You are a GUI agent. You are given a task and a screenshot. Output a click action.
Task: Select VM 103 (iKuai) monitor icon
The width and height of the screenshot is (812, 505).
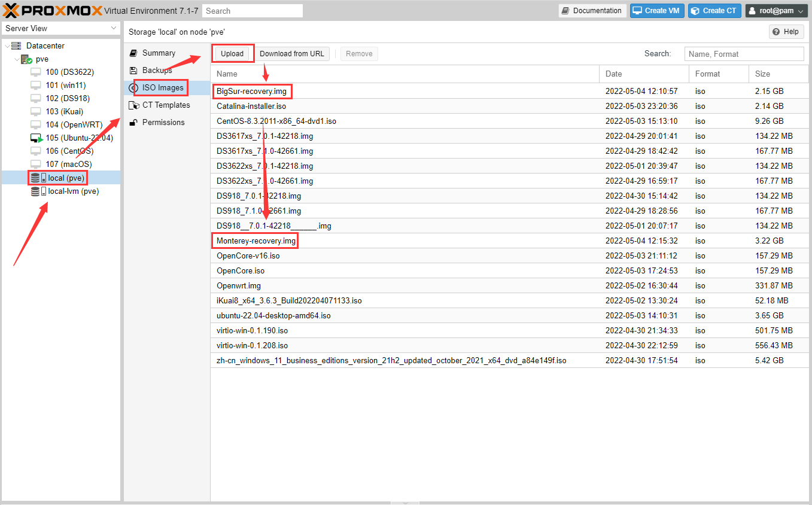click(x=36, y=111)
